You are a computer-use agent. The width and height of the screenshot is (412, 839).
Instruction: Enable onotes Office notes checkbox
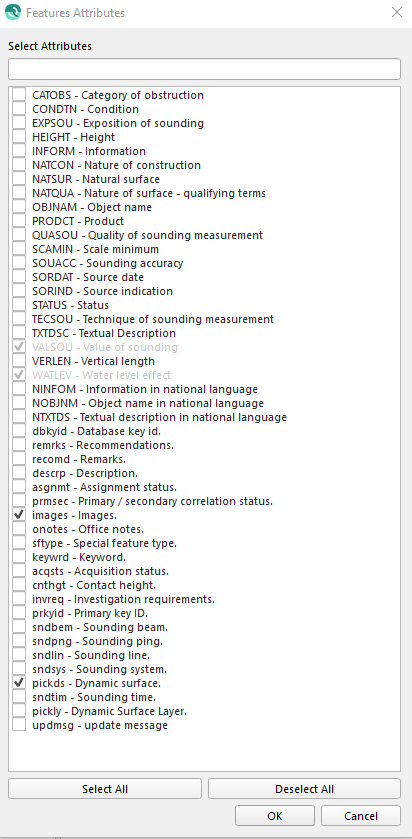19,529
